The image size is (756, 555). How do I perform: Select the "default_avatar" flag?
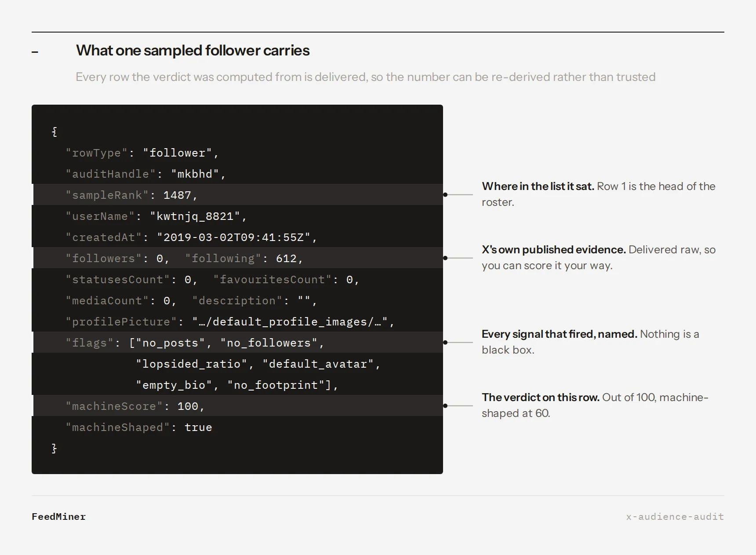(x=318, y=364)
